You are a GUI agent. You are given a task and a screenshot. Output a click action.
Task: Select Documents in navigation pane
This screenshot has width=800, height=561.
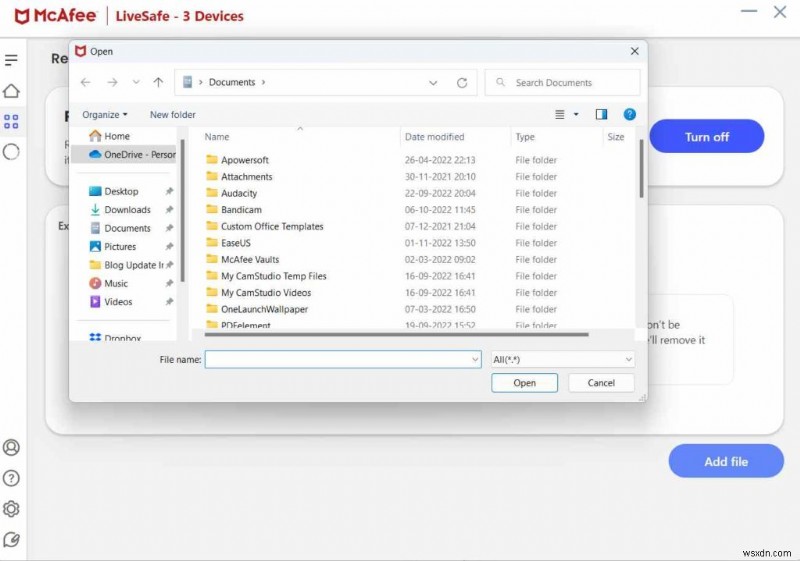[128, 228]
